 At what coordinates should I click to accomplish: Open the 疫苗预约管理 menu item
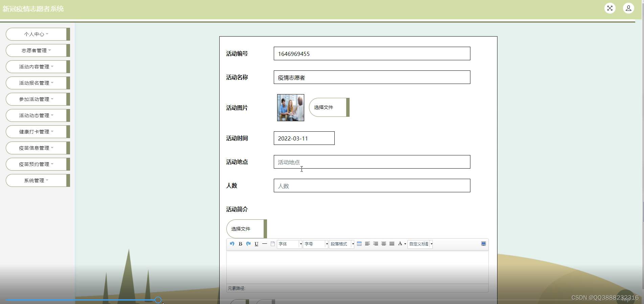(x=38, y=164)
